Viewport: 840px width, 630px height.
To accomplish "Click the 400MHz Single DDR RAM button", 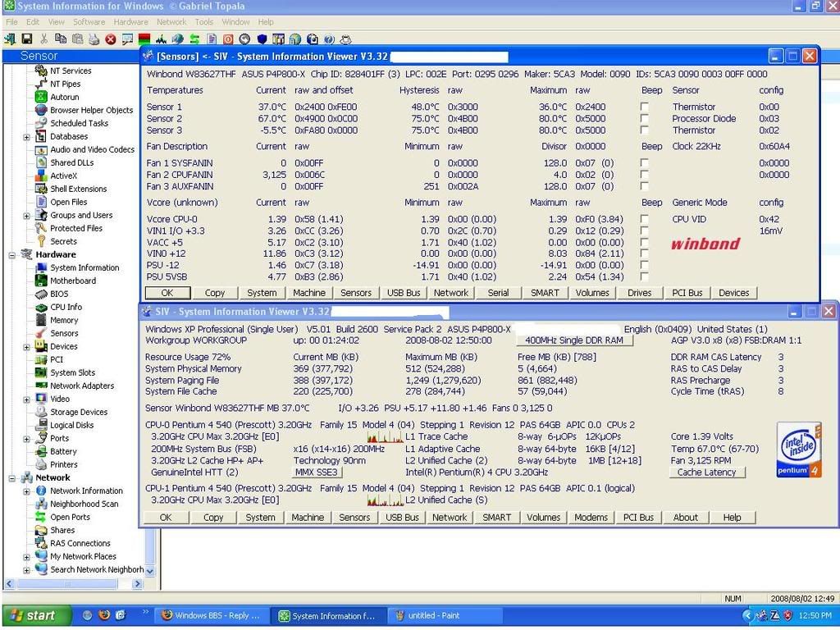I will [573, 340].
